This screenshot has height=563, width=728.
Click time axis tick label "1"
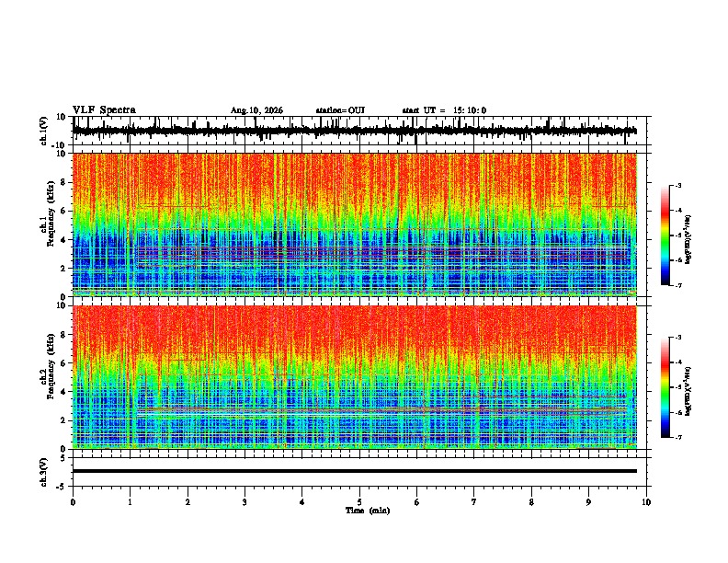point(131,502)
